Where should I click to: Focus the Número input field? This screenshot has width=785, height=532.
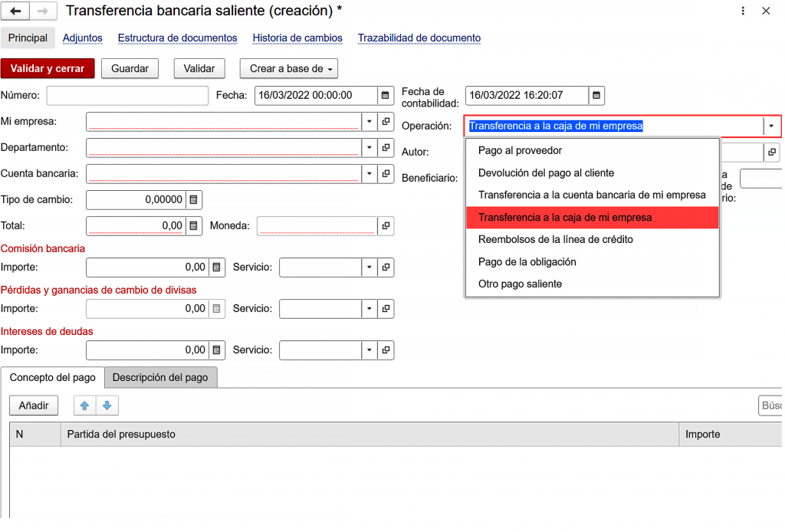pyautogui.click(x=127, y=95)
